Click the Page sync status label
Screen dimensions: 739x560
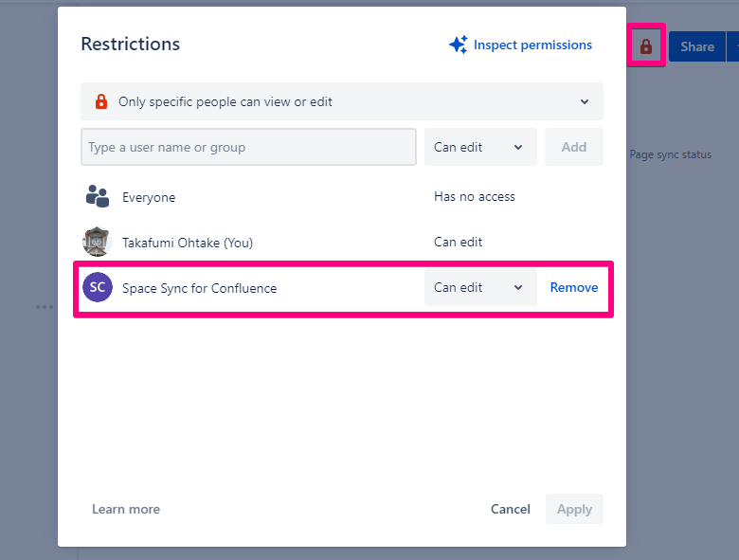671,154
